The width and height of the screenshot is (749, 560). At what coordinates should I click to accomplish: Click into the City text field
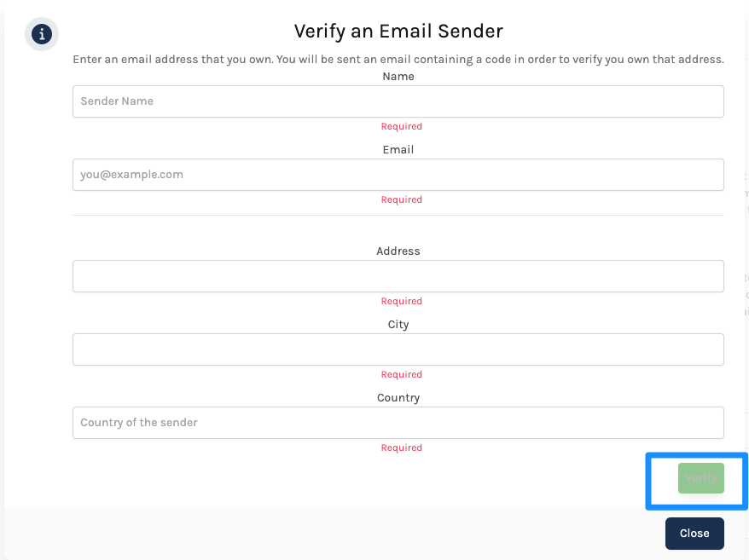coord(398,349)
